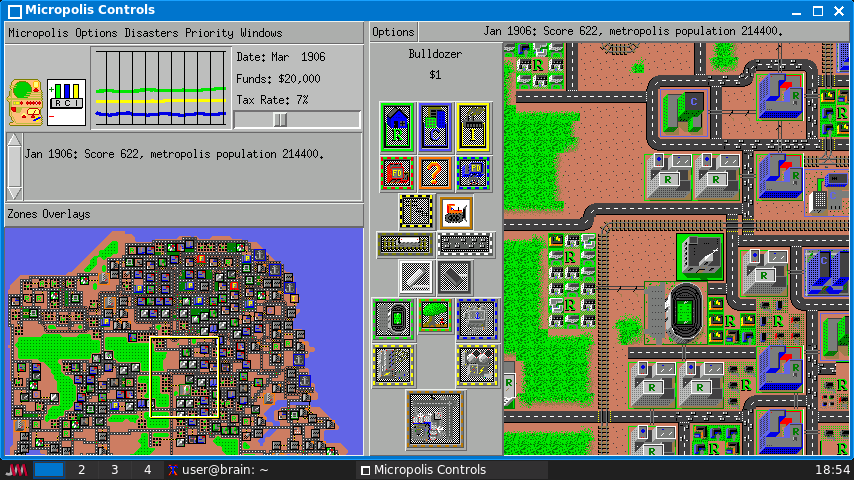
Task: Open the history graph panel
Action: [x=161, y=88]
